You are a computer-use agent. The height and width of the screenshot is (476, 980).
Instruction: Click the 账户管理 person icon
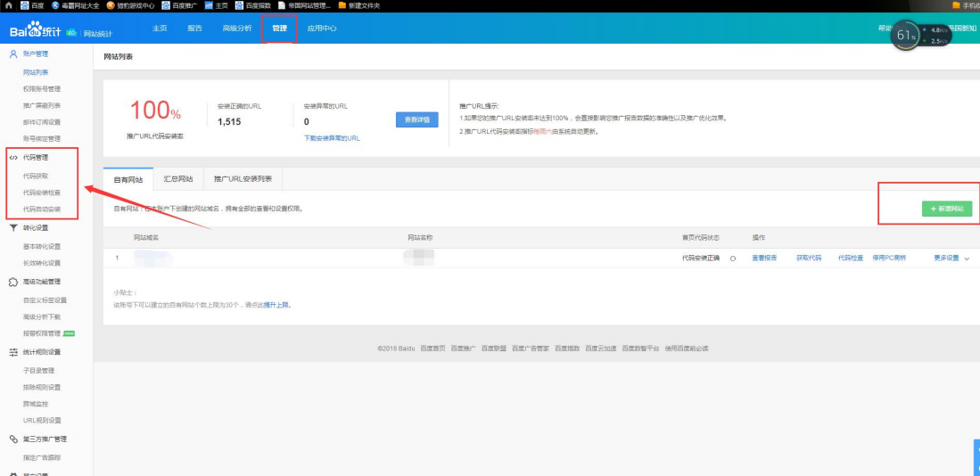click(x=13, y=54)
